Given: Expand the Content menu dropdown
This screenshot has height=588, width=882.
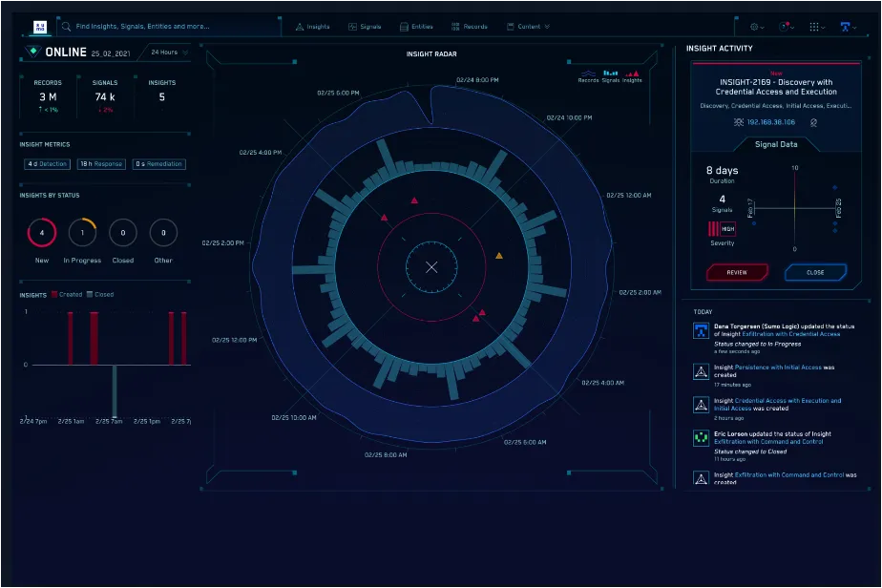Looking at the screenshot, I should 528,27.
